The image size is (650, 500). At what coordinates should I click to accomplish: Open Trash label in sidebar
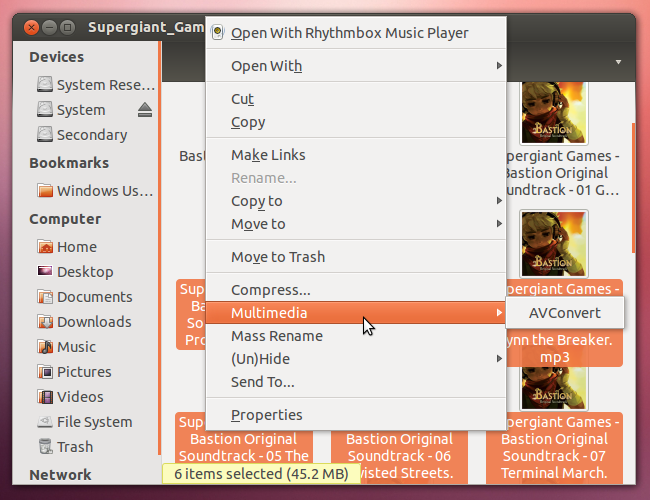coord(75,447)
